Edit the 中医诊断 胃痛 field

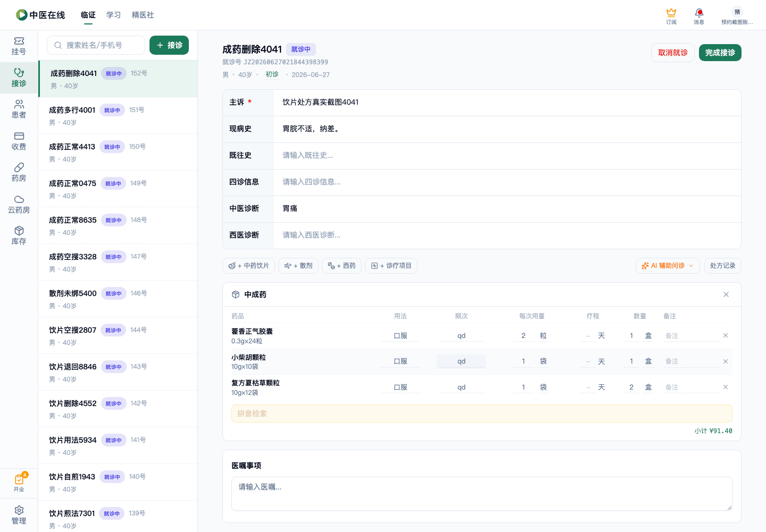coord(507,209)
